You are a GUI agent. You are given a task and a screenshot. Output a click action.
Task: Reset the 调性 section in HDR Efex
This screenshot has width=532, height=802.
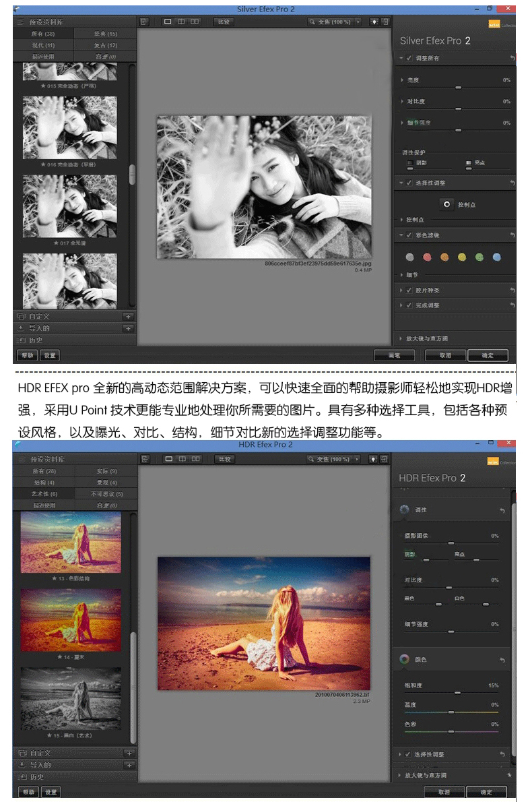tap(502, 510)
